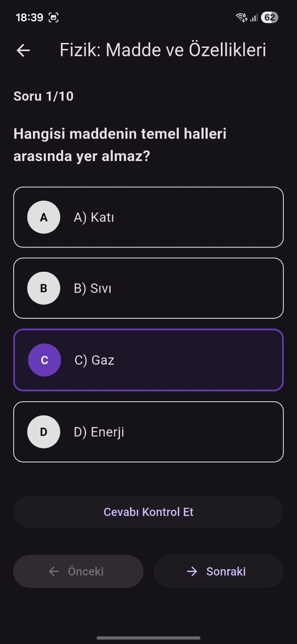297x644 pixels.
Task: Tap the screen recording status icon
Action: 54,17
